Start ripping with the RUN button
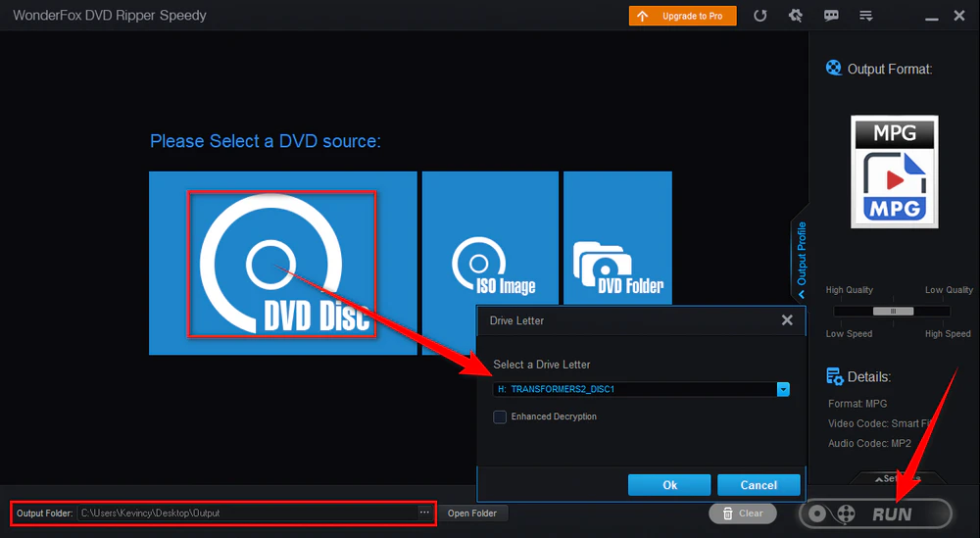980x538 pixels. coord(875,514)
